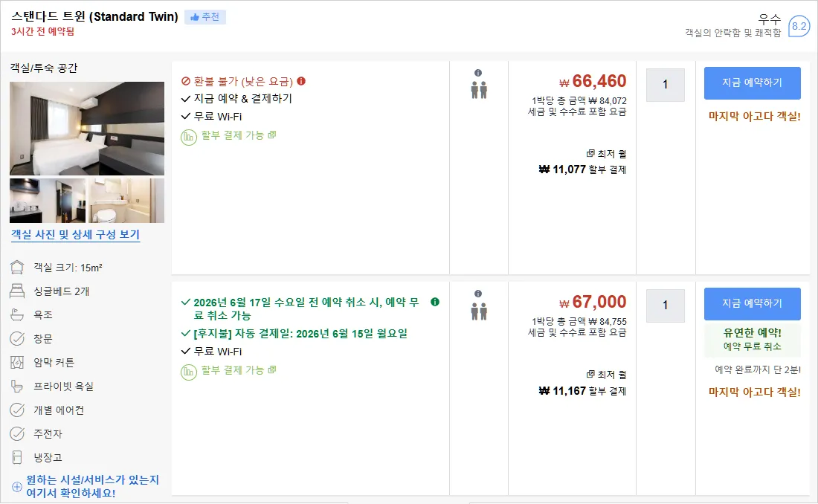The height and width of the screenshot is (504, 818).
Task: Click the red info icon beside 환불 불가
Action: point(301,81)
